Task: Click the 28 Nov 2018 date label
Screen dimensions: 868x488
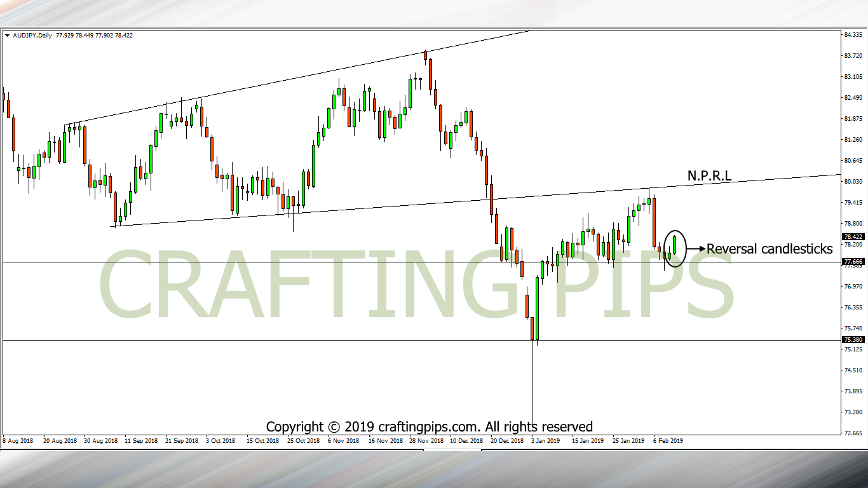Action: point(426,440)
